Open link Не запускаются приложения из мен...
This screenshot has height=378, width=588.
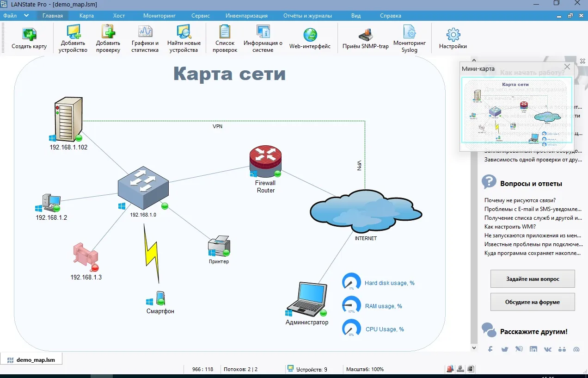[x=533, y=235]
